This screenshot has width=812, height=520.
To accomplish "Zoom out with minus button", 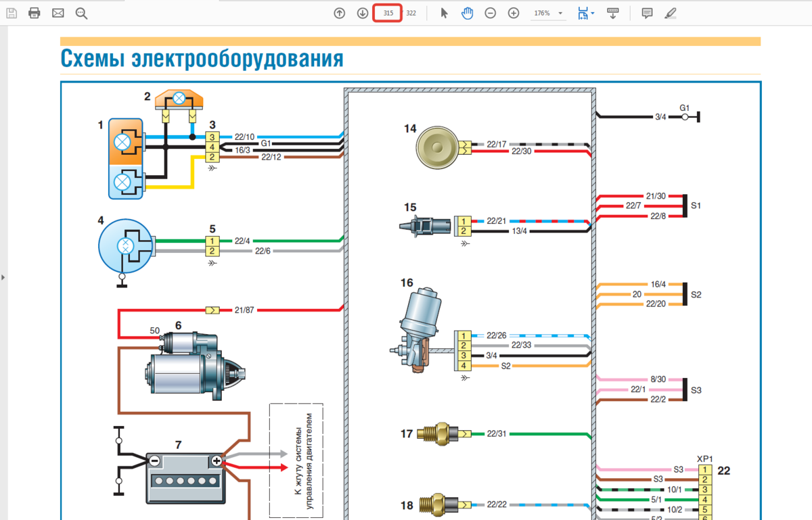I will click(x=491, y=13).
